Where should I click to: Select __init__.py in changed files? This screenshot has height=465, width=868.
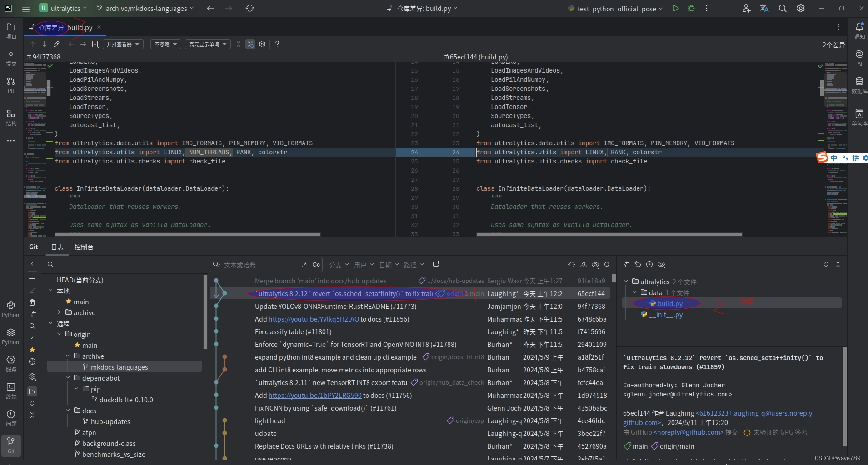coord(666,315)
